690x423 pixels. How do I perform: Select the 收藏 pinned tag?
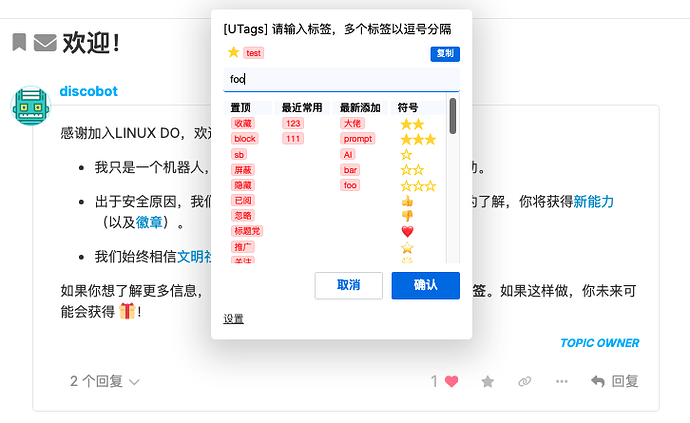point(243,123)
